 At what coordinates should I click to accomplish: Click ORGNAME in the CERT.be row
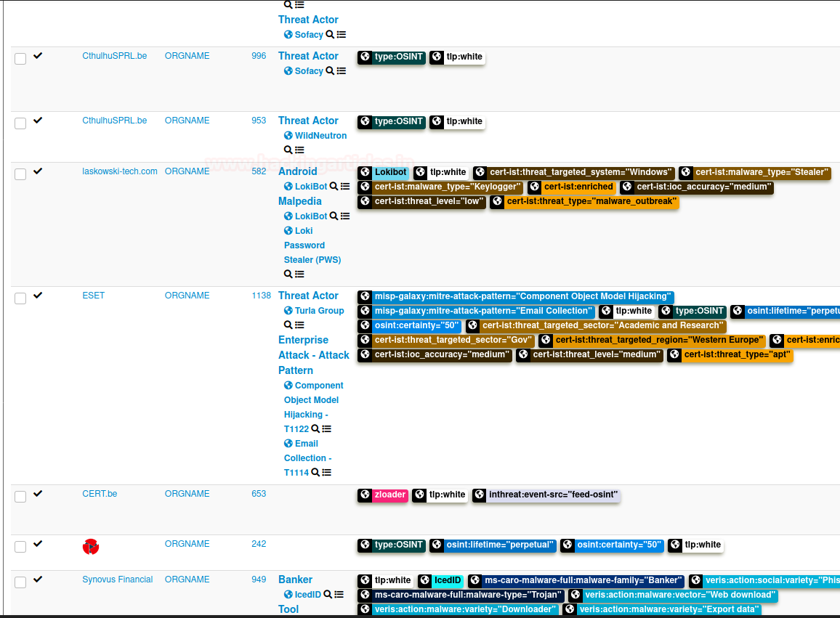pos(187,494)
